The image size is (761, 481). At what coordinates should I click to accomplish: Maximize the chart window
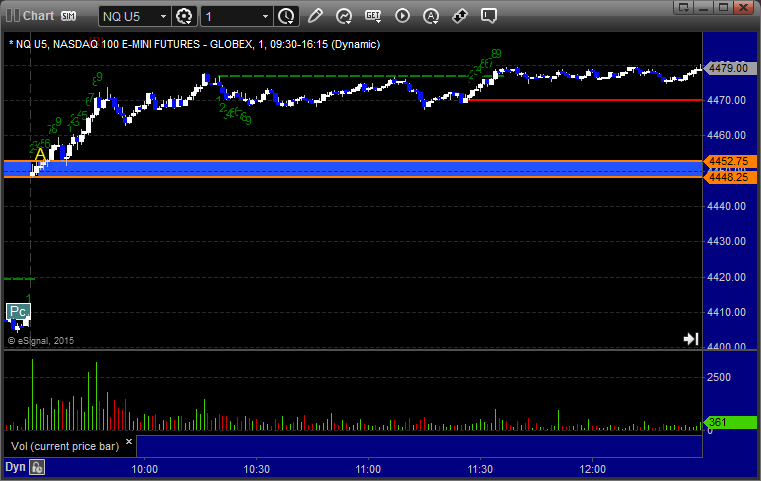tap(724, 7)
